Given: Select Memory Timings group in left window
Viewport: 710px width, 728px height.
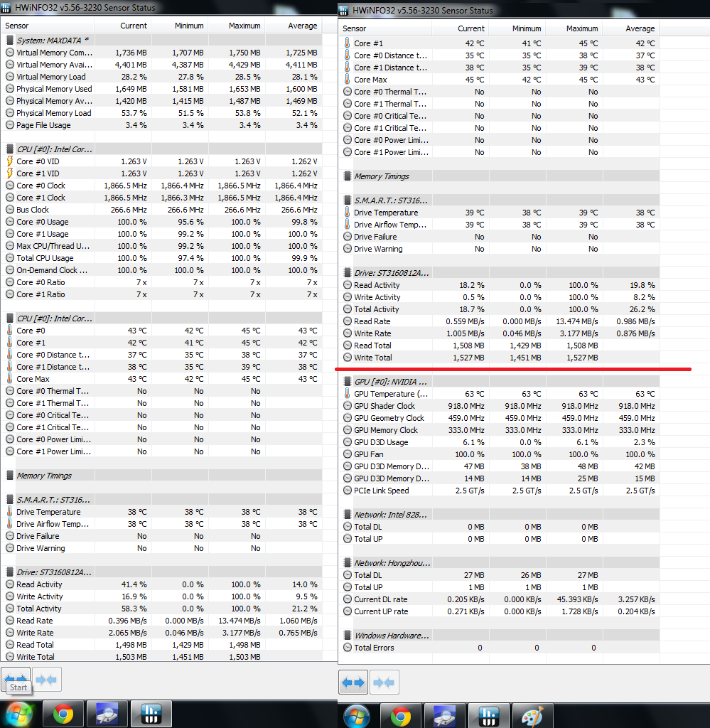Looking at the screenshot, I should pyautogui.click(x=162, y=476).
